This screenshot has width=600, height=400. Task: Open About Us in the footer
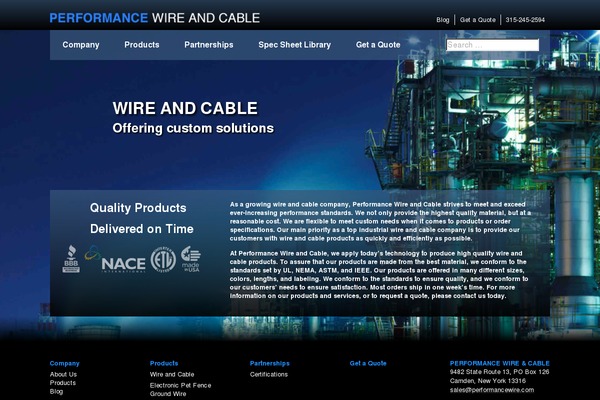[x=63, y=374]
